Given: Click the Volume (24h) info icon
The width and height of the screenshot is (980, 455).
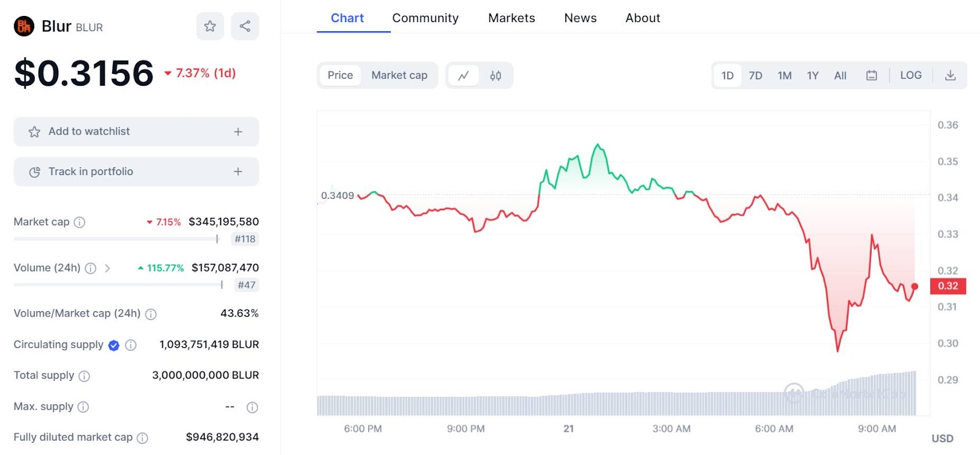Looking at the screenshot, I should 91,268.
